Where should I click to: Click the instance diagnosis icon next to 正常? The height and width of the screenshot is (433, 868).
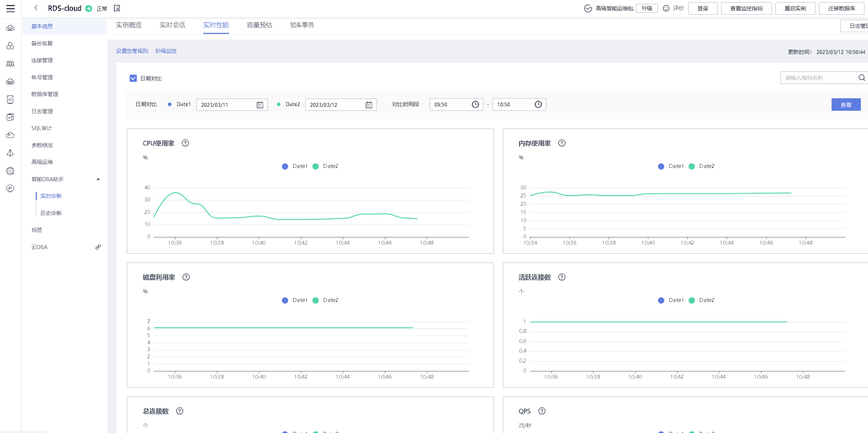coord(117,8)
